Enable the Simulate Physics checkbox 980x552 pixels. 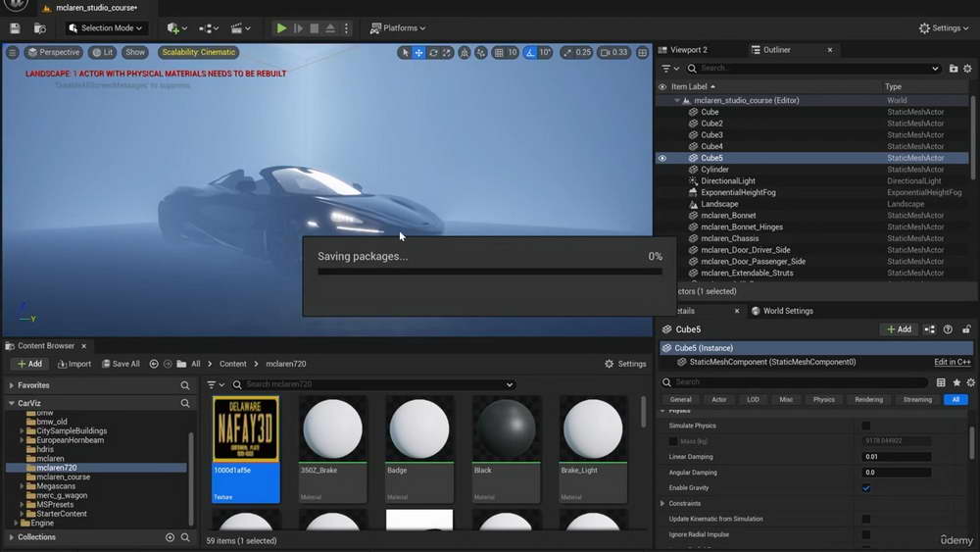point(865,426)
